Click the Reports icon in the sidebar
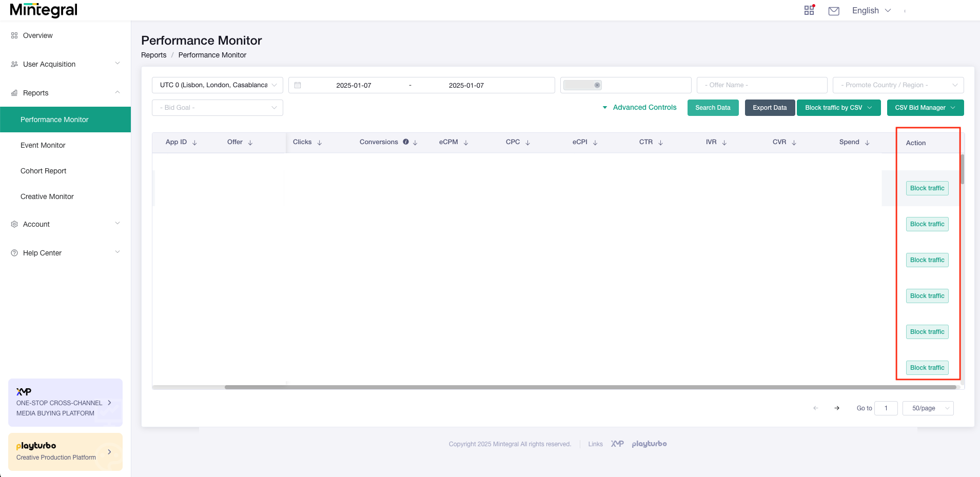Screen dimensions: 980x477 (13, 93)
